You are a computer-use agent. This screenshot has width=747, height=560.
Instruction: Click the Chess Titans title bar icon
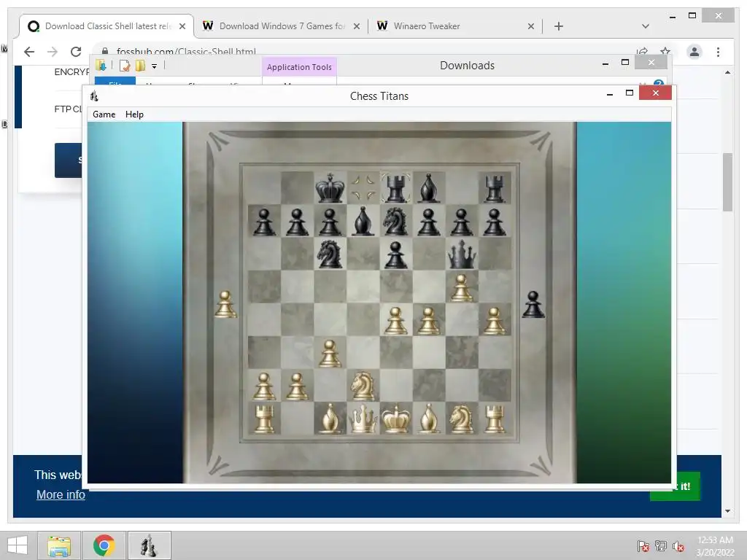tap(94, 96)
